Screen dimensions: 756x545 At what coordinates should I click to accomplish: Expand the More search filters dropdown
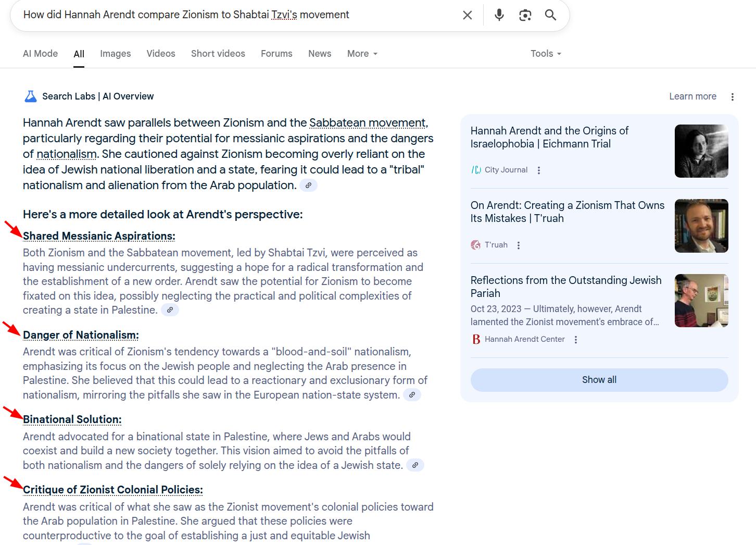point(362,54)
